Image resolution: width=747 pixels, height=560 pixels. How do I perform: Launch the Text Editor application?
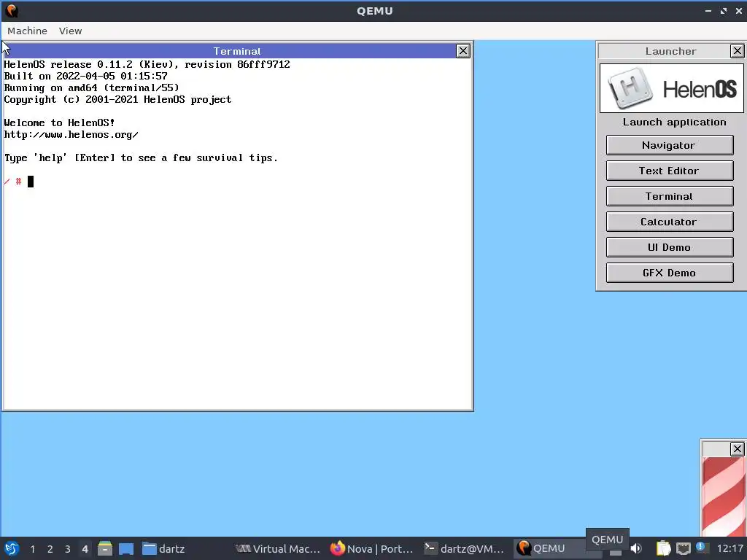point(670,171)
